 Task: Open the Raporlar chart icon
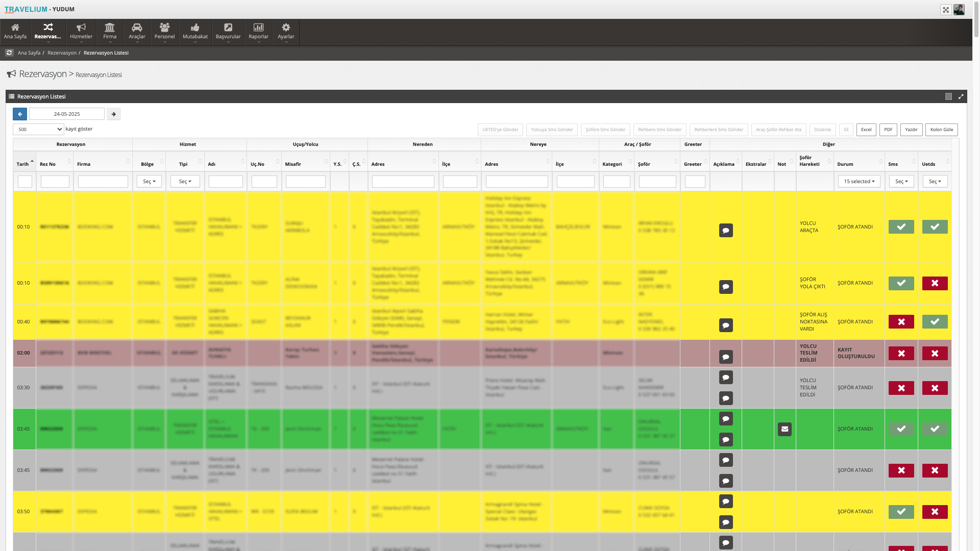point(258,28)
